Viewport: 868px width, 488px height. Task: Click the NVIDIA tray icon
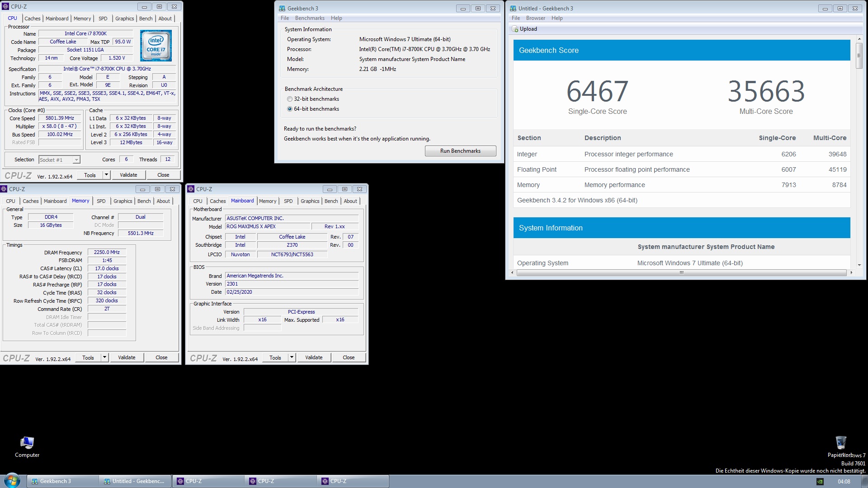tap(820, 482)
